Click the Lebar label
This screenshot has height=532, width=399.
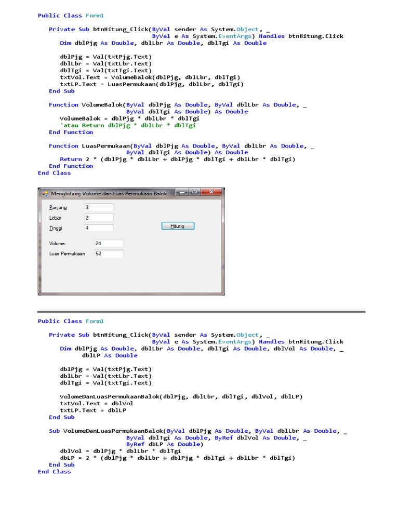[55, 218]
